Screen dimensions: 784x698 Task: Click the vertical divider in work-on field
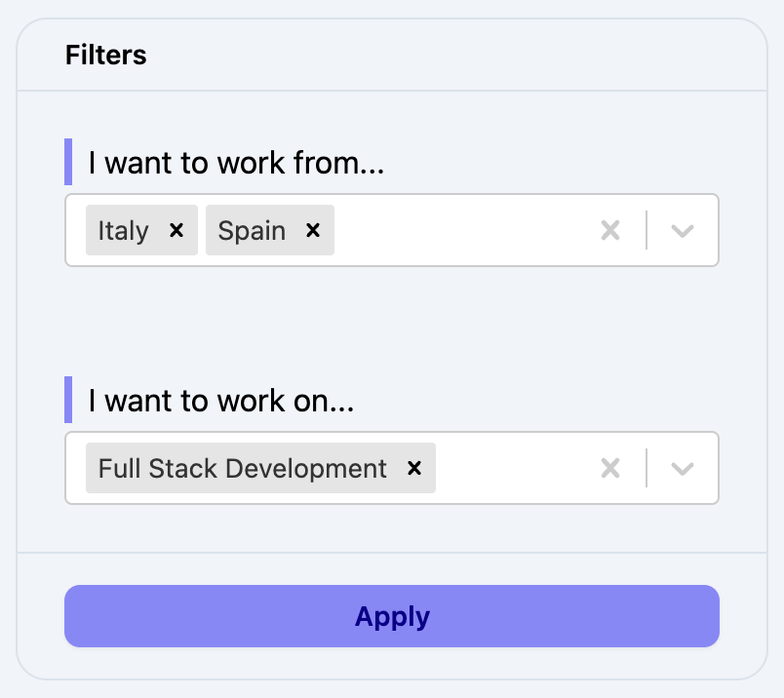(647, 469)
